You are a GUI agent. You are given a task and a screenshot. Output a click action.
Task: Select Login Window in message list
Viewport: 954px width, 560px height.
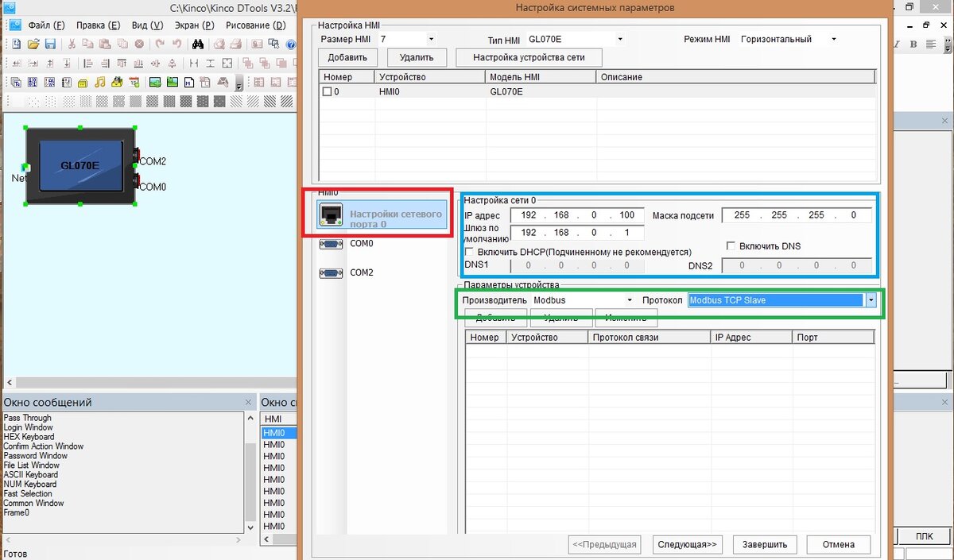[28, 427]
